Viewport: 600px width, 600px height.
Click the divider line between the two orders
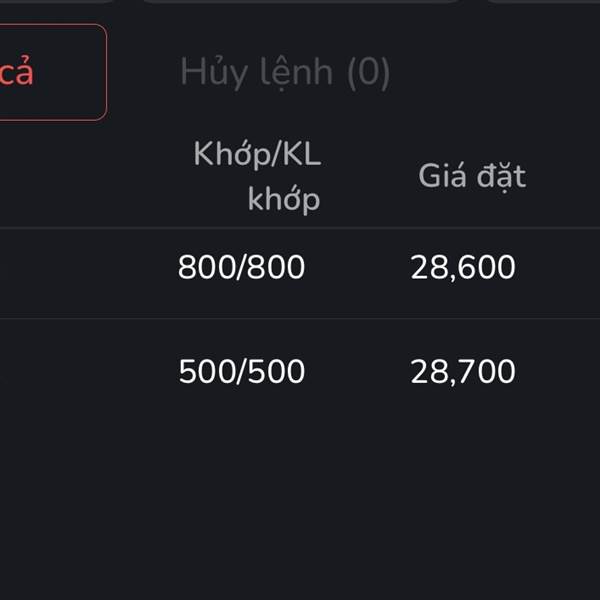click(x=300, y=319)
